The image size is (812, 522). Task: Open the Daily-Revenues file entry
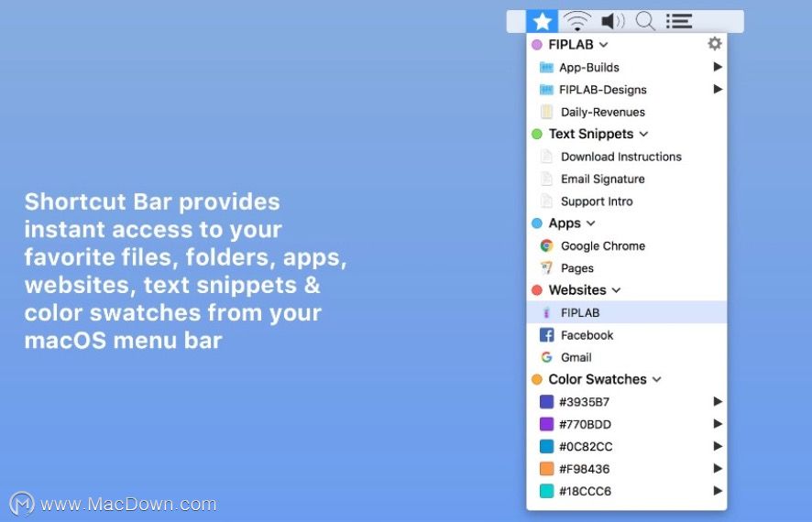pos(627,112)
